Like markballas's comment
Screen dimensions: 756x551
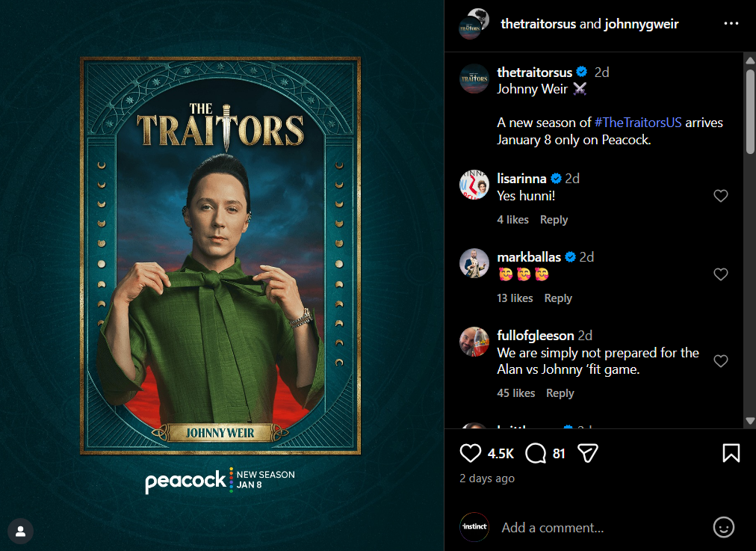(720, 274)
